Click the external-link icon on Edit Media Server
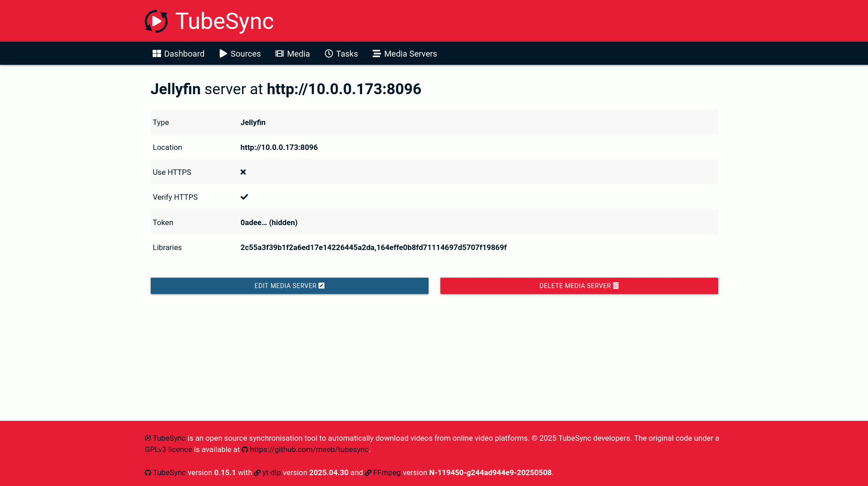The image size is (868, 486). pos(321,285)
